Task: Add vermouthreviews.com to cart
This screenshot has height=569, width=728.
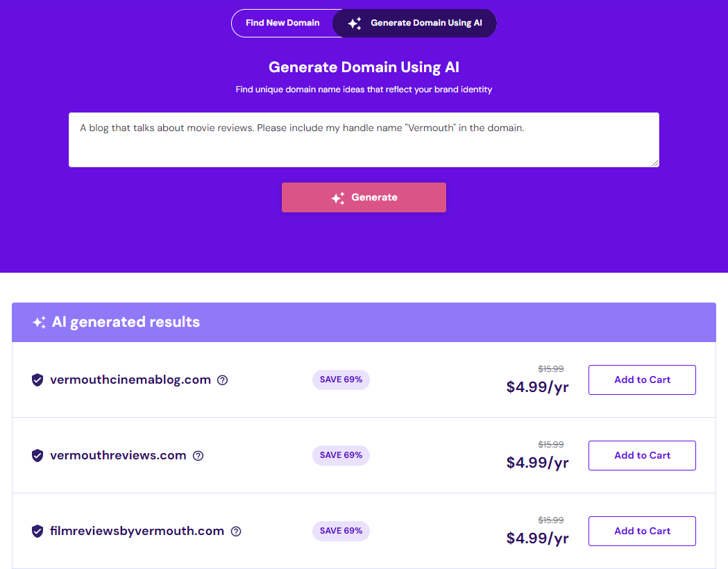Action: pyautogui.click(x=642, y=455)
